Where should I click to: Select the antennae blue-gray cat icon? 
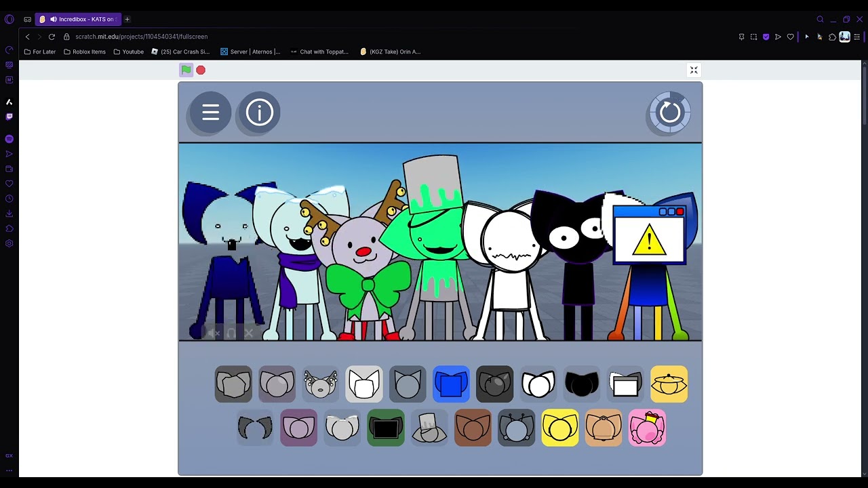[516, 428]
